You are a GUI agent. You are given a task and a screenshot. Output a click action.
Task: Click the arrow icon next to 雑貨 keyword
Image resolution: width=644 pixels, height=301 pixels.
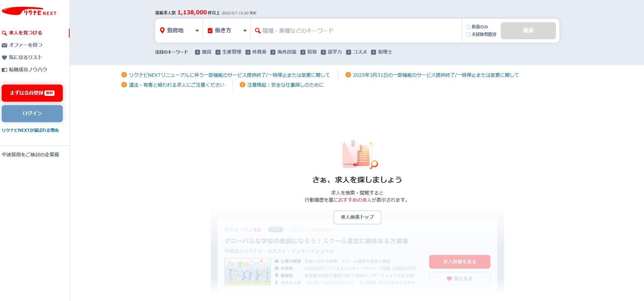click(x=197, y=52)
